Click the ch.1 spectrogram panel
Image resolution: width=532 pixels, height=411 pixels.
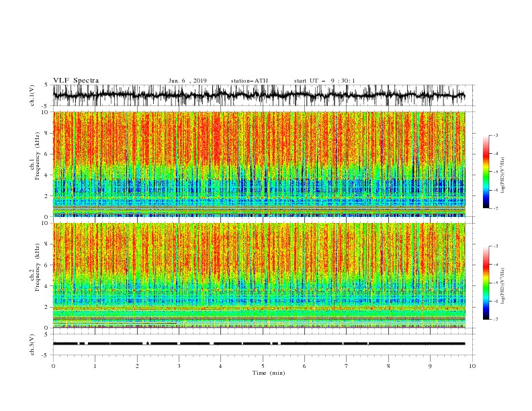coord(259,164)
